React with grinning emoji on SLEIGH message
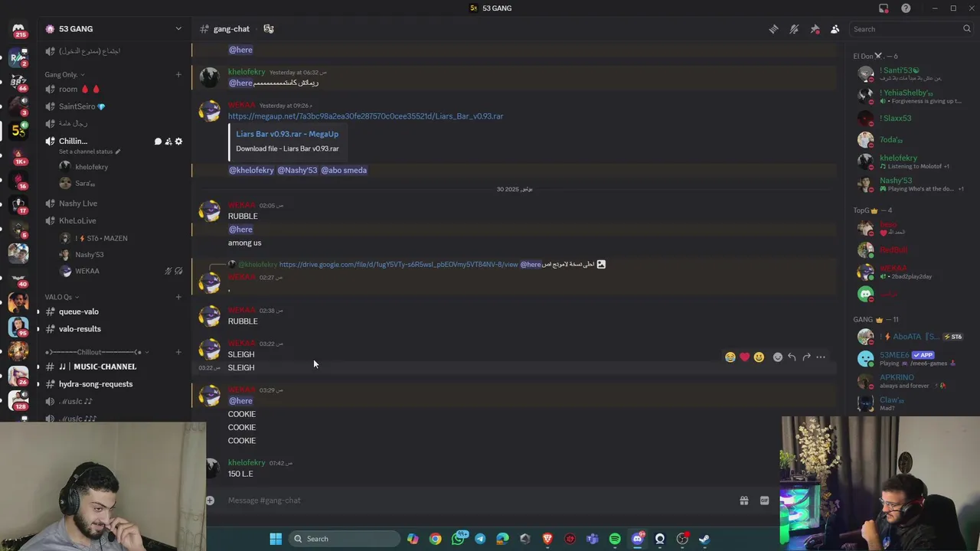 [759, 357]
